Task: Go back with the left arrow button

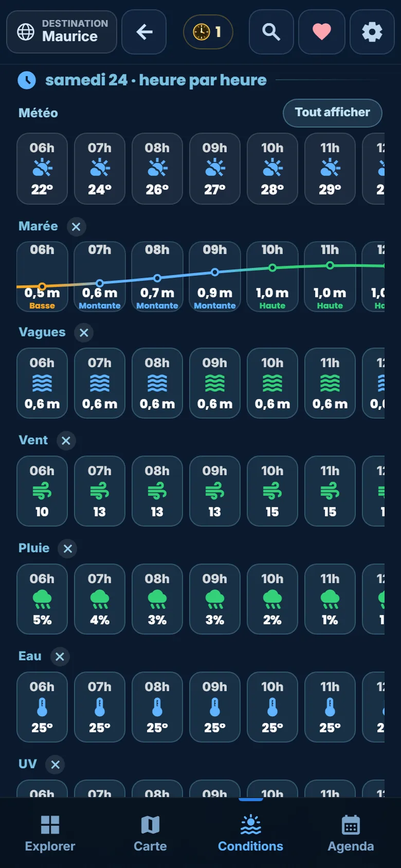Action: 144,32
